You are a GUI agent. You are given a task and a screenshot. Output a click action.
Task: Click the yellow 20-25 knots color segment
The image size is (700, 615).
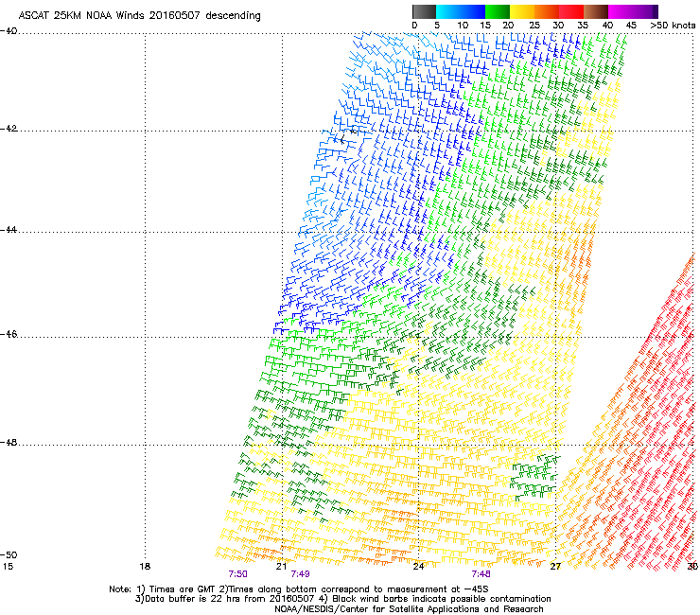pos(522,11)
